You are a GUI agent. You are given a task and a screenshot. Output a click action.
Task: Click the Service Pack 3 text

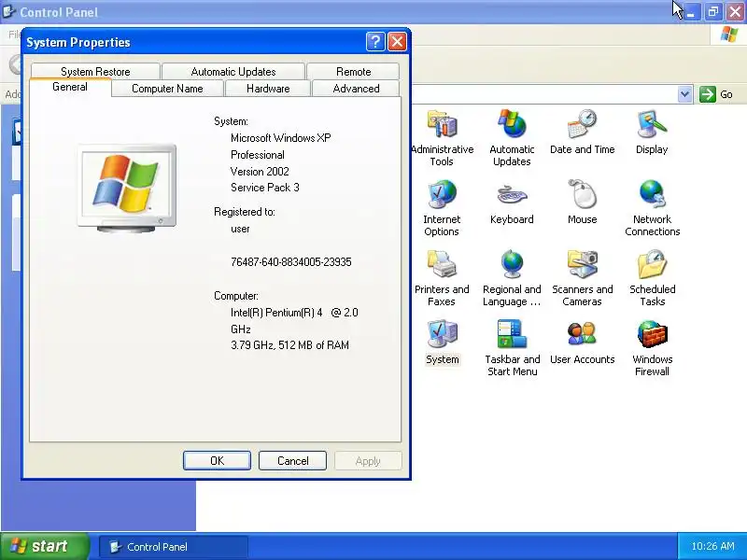pyautogui.click(x=265, y=188)
